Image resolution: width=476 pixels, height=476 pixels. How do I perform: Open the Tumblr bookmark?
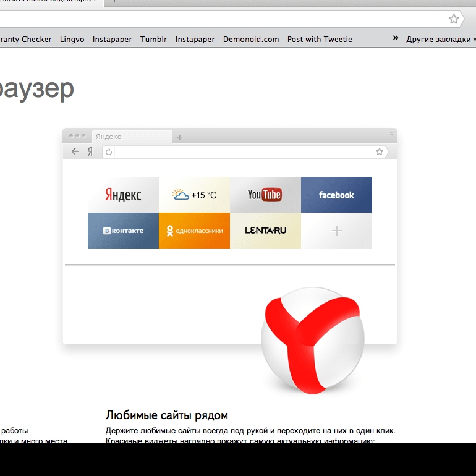point(153,40)
